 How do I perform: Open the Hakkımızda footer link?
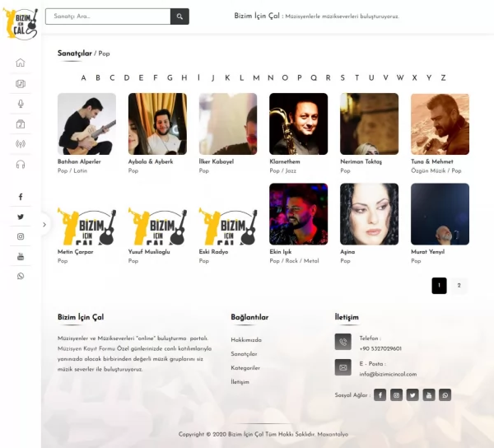(x=246, y=340)
